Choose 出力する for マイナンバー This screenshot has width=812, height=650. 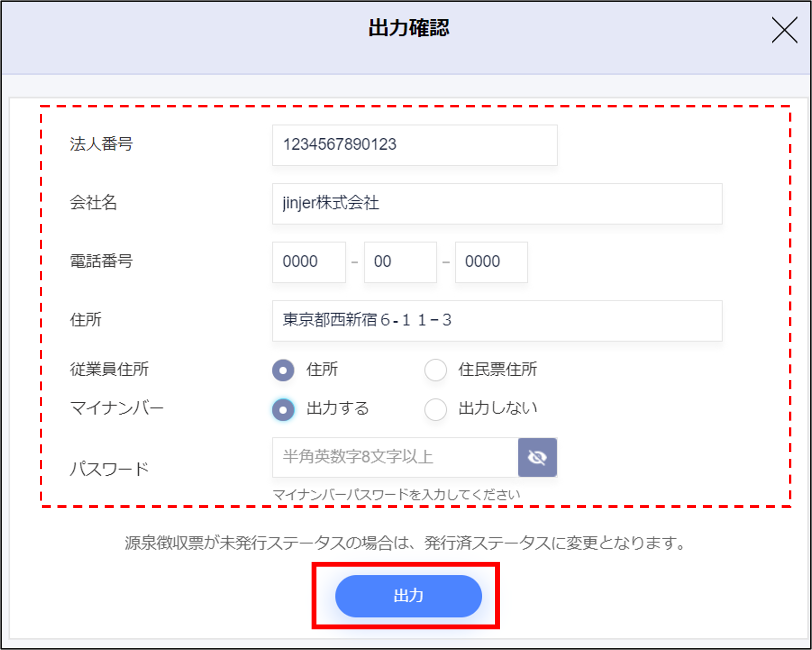pyautogui.click(x=283, y=409)
